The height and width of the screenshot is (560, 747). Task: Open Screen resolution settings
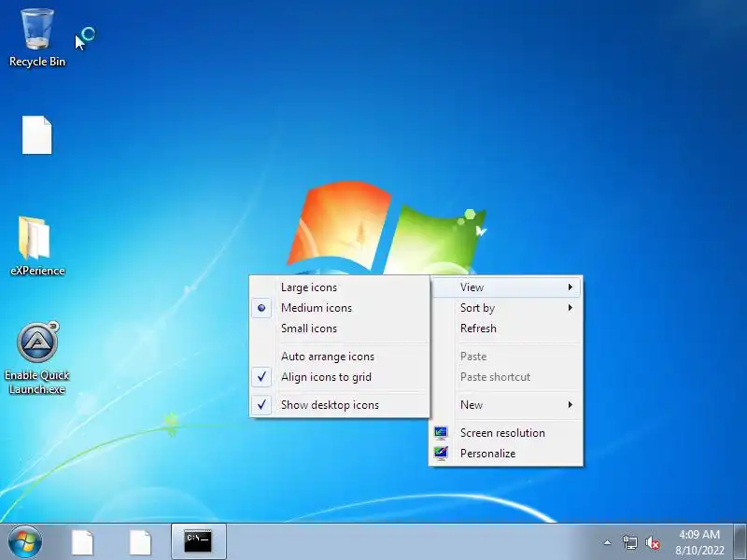(506, 433)
